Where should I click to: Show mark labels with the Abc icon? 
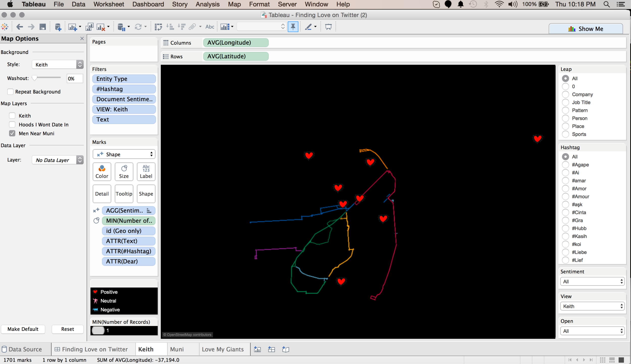[x=210, y=27]
